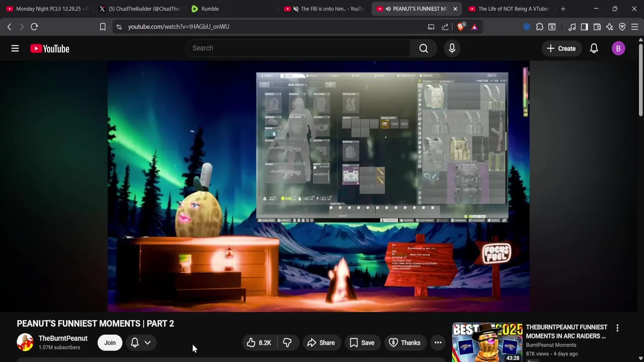Image resolution: width=644 pixels, height=362 pixels.
Task: Reload the page
Action: (x=34, y=27)
